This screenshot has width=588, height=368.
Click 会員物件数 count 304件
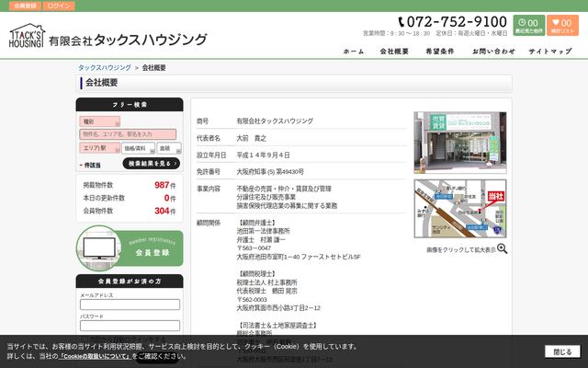click(165, 211)
